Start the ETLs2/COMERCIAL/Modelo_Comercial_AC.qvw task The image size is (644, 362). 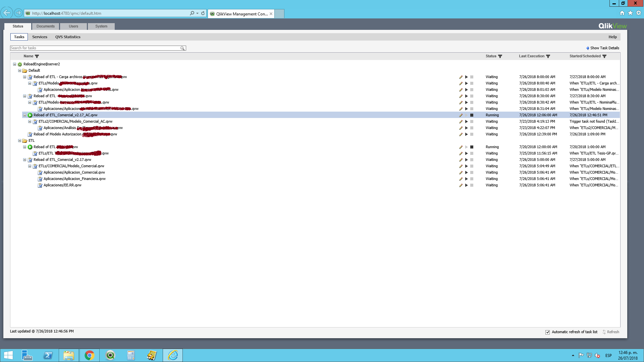click(x=466, y=122)
